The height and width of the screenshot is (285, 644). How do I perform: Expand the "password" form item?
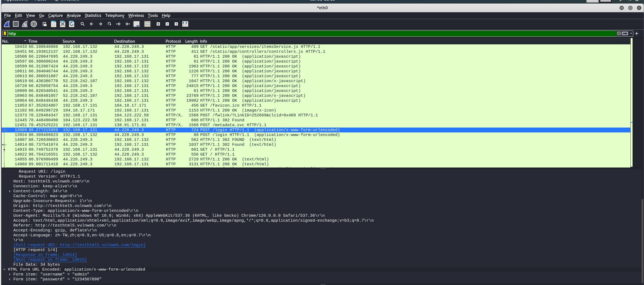click(10, 279)
